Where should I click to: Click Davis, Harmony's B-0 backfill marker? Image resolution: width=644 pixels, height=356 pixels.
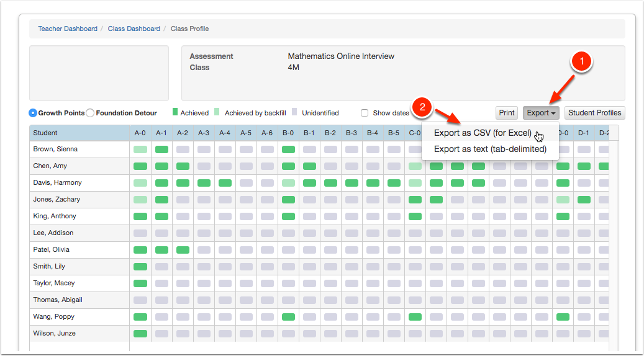pos(288,183)
